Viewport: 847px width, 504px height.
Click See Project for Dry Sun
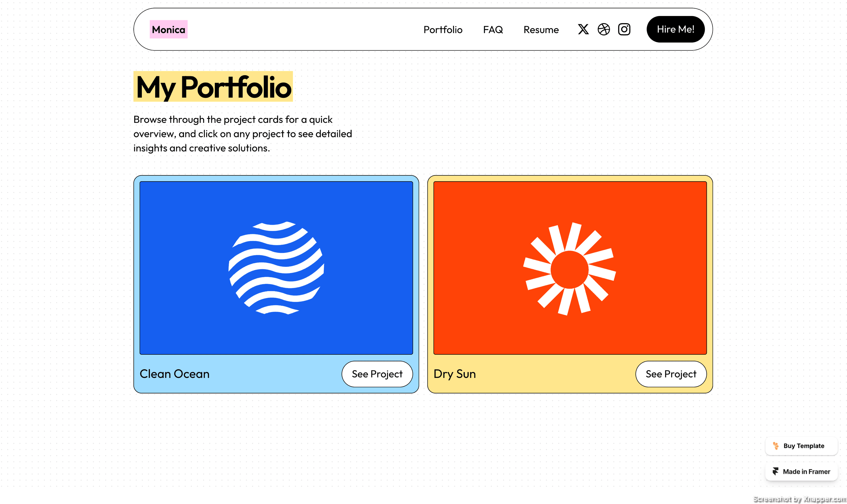(x=671, y=374)
